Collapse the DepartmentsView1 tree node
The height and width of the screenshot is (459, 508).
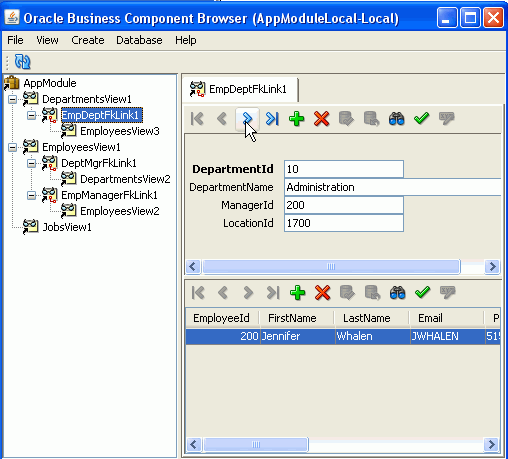(x=12, y=99)
